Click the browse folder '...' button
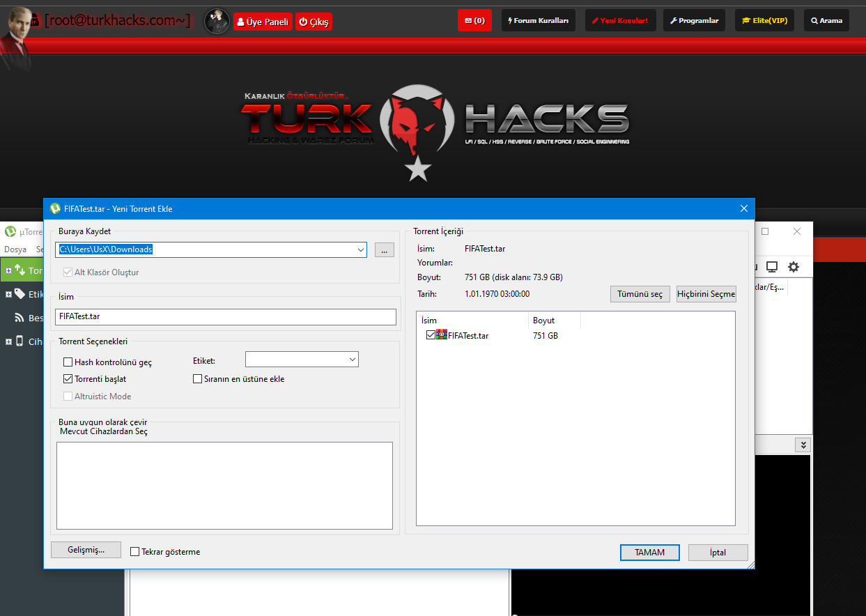Image resolution: width=866 pixels, height=616 pixels. click(385, 249)
